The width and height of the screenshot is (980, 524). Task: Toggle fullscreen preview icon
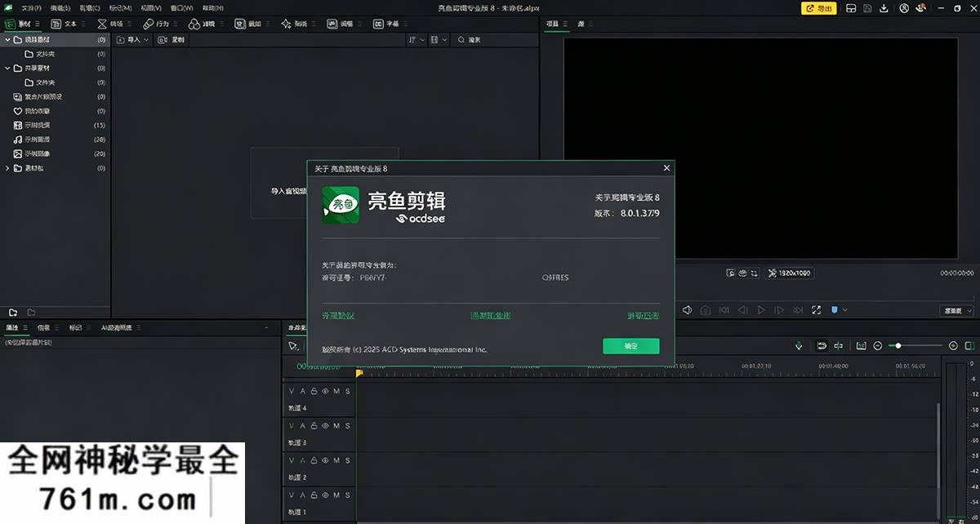click(x=817, y=310)
